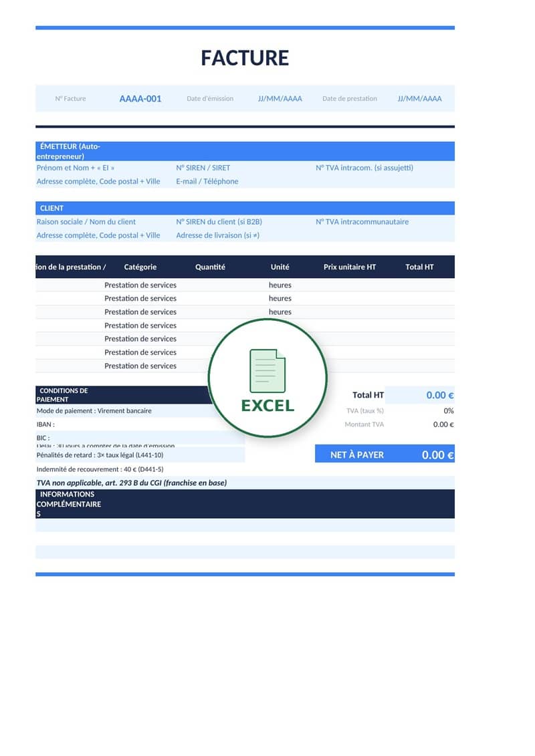Select the Prénom et Nom + « EI » field
Image resolution: width=535 pixels, height=756 pixels.
click(x=76, y=168)
